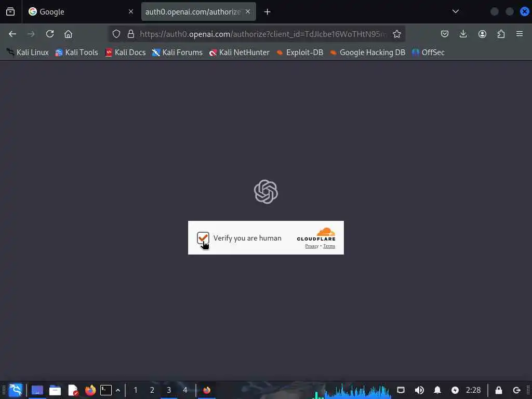Go to the Firefox home page
The height and width of the screenshot is (399, 532).
click(x=68, y=34)
